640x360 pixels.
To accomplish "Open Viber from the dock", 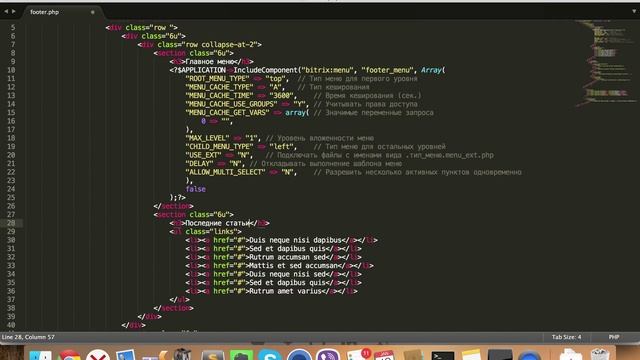I will (x=328, y=355).
